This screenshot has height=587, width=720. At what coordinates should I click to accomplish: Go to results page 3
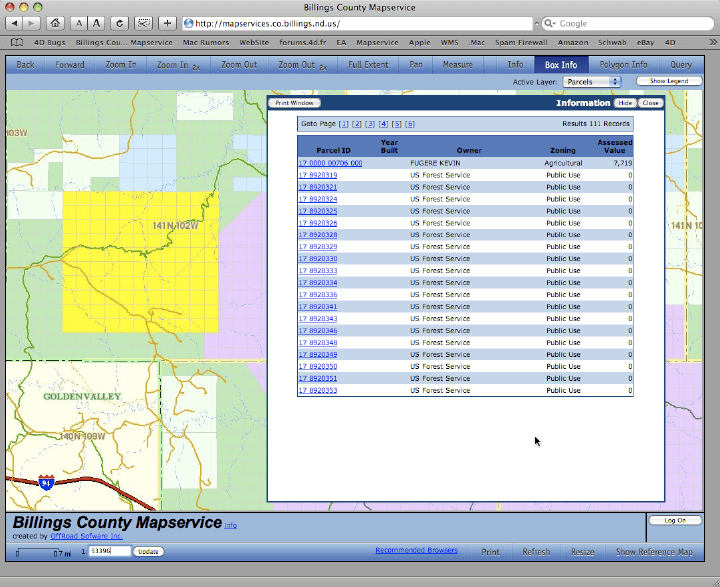tap(370, 124)
